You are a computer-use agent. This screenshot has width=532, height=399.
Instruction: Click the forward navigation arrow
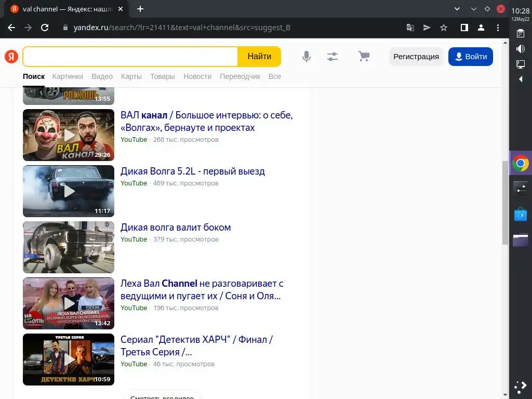[28, 28]
